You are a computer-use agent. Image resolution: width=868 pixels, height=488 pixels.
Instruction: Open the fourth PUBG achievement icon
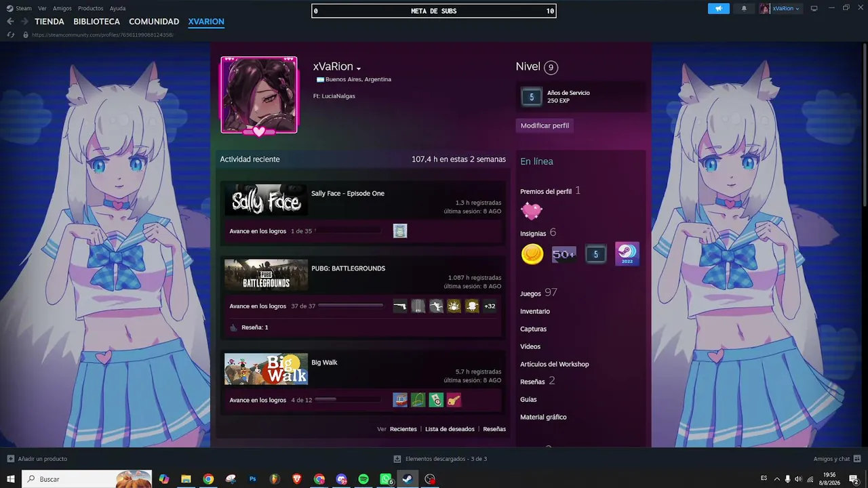454,306
